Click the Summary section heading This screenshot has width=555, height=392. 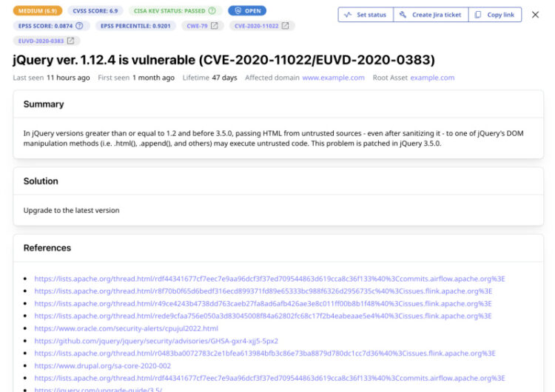(x=44, y=104)
